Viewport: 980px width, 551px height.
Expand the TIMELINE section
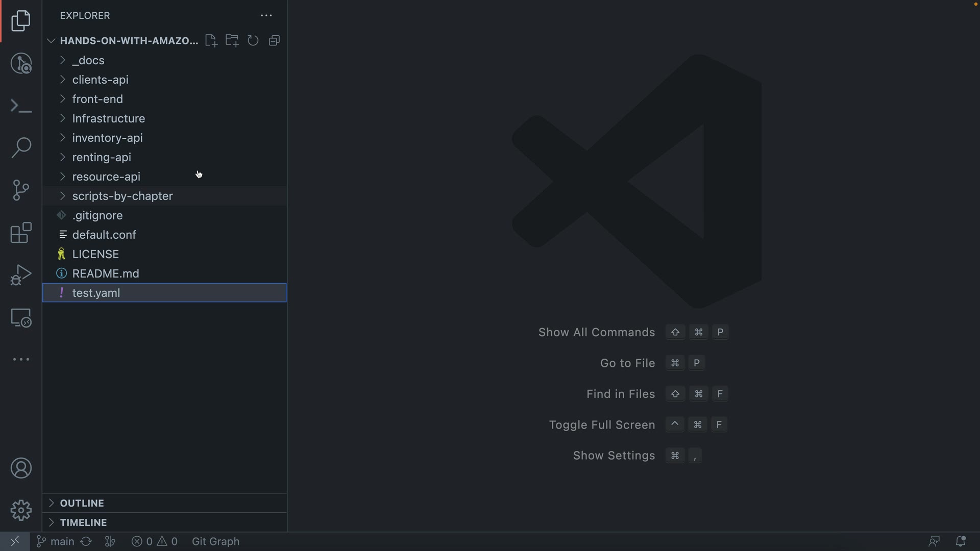pyautogui.click(x=83, y=522)
